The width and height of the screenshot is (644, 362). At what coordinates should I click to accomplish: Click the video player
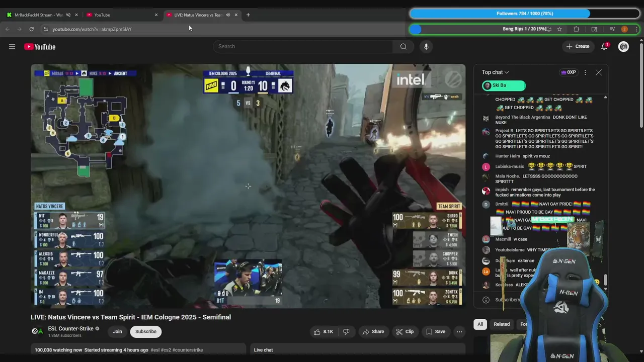248,186
